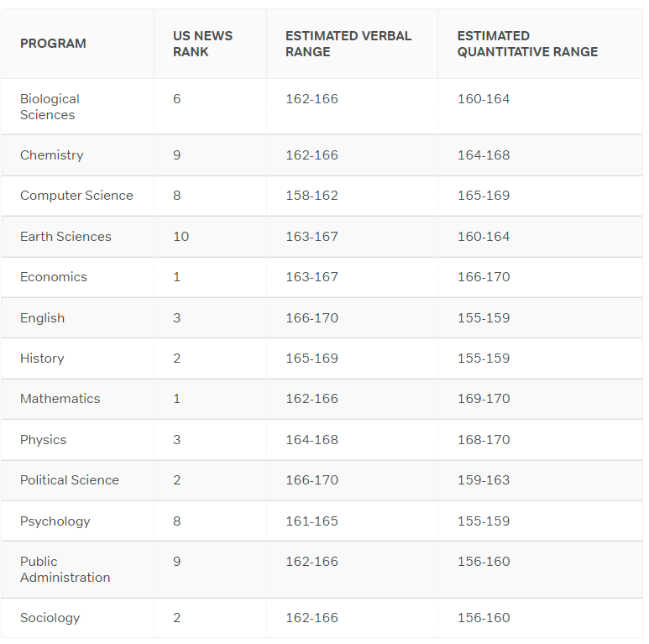Click the PROGRAM column header
This screenshot has height=644, width=649.
tap(53, 44)
